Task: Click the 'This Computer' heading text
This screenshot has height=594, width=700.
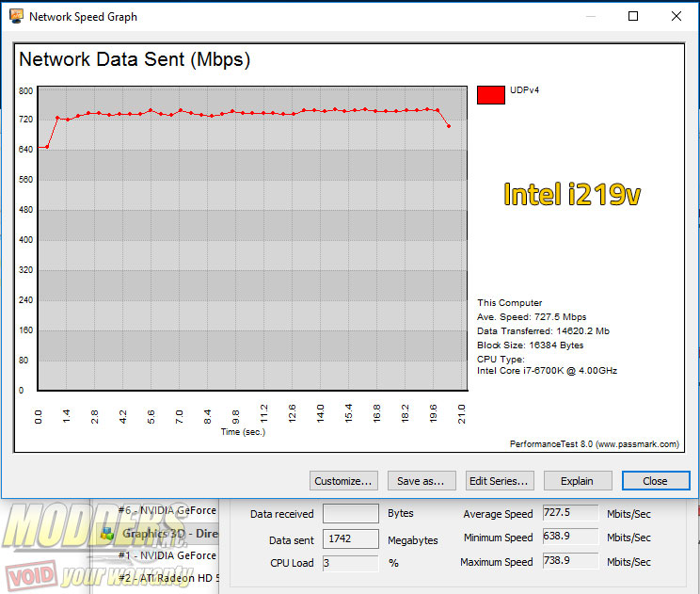Action: point(510,303)
